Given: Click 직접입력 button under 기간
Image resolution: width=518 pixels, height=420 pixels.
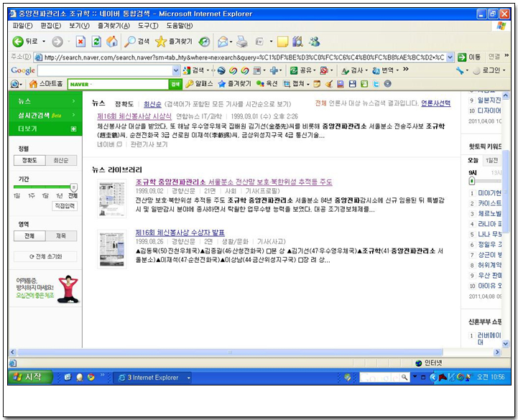Looking at the screenshot, I should tap(65, 206).
